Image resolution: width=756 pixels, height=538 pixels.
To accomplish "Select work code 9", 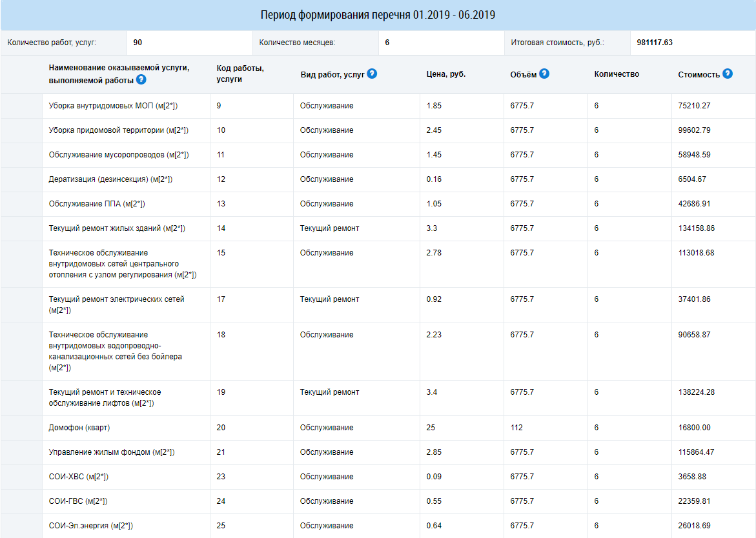I will [219, 106].
